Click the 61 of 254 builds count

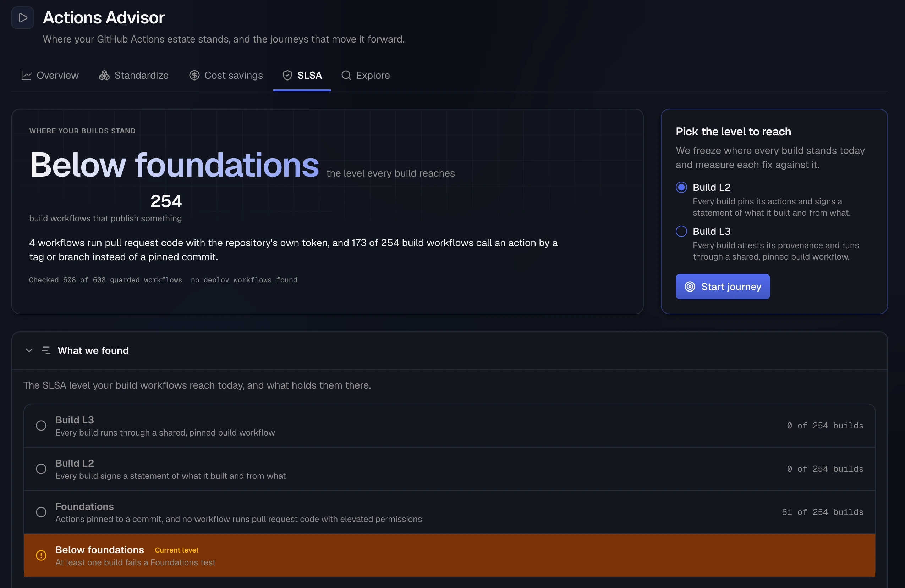tap(823, 512)
